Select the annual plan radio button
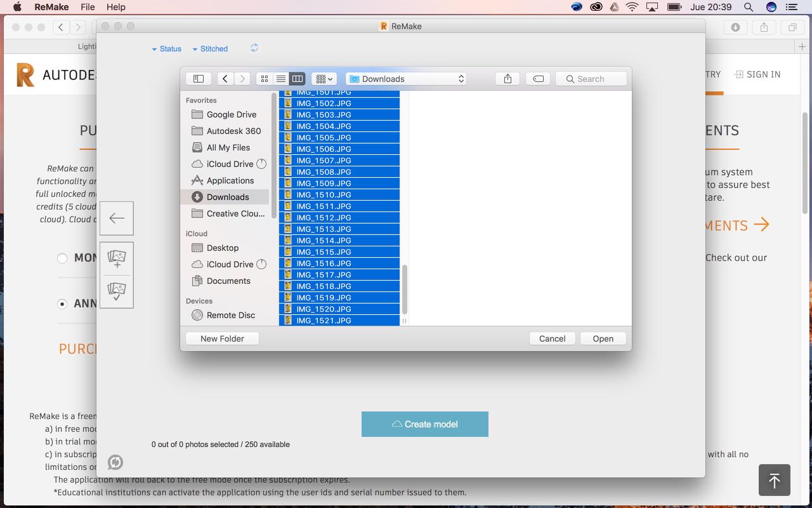The height and width of the screenshot is (508, 812). (62, 304)
